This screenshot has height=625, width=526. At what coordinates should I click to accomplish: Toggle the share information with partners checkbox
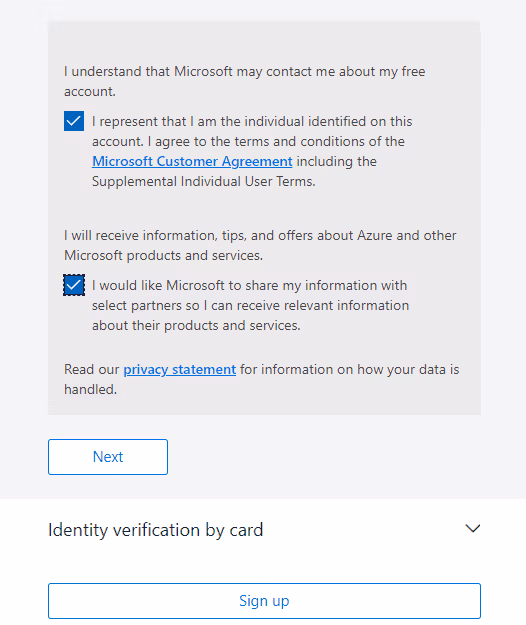(74, 285)
